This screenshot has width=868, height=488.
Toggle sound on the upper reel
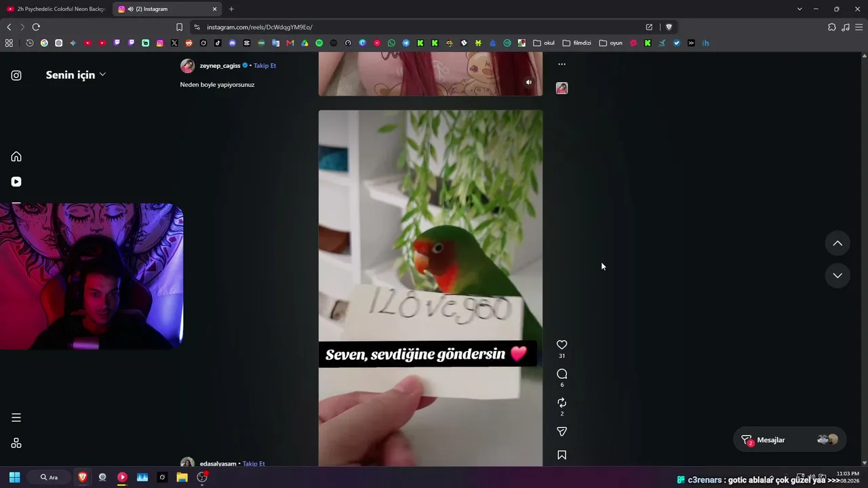coord(529,83)
